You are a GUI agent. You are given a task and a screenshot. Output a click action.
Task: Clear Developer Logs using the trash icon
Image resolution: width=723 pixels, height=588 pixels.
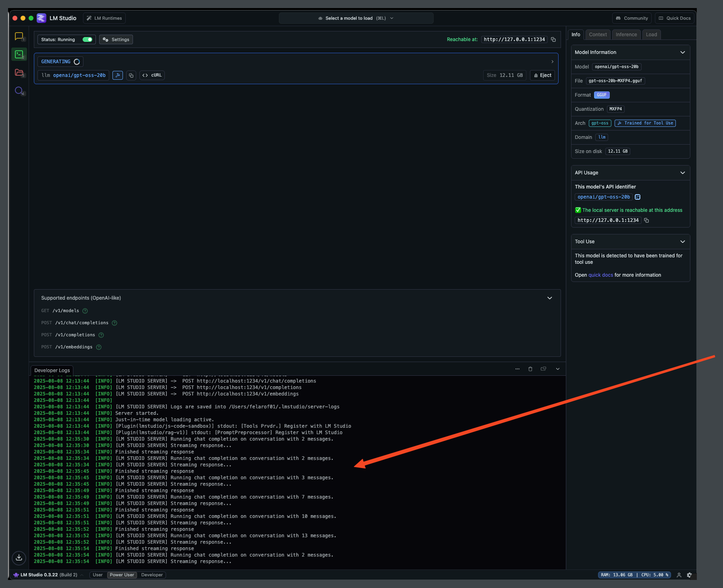pos(530,369)
